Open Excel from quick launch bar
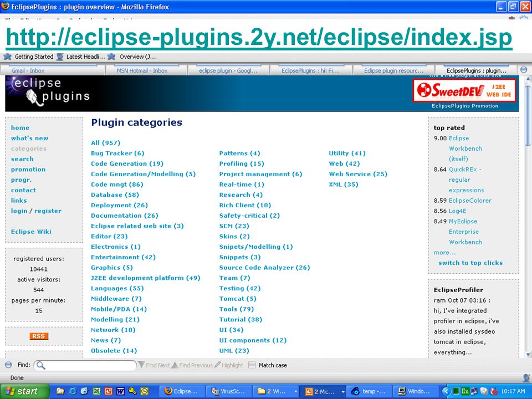This screenshot has height=399, width=532. click(x=96, y=391)
